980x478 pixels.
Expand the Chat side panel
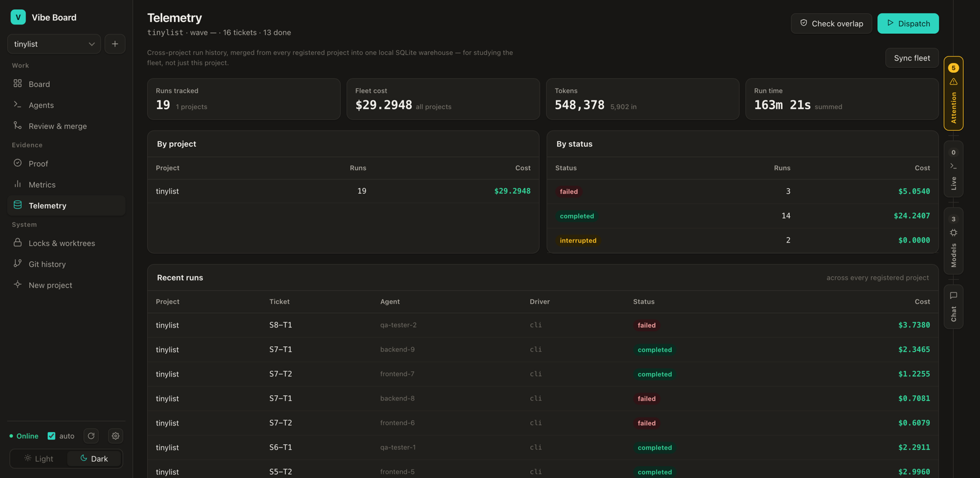[x=953, y=307]
